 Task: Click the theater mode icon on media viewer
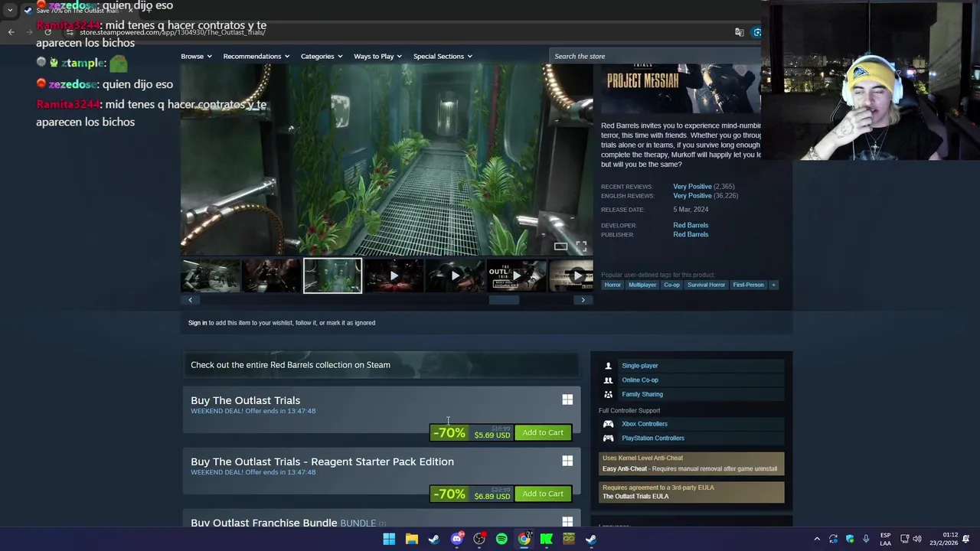click(560, 246)
